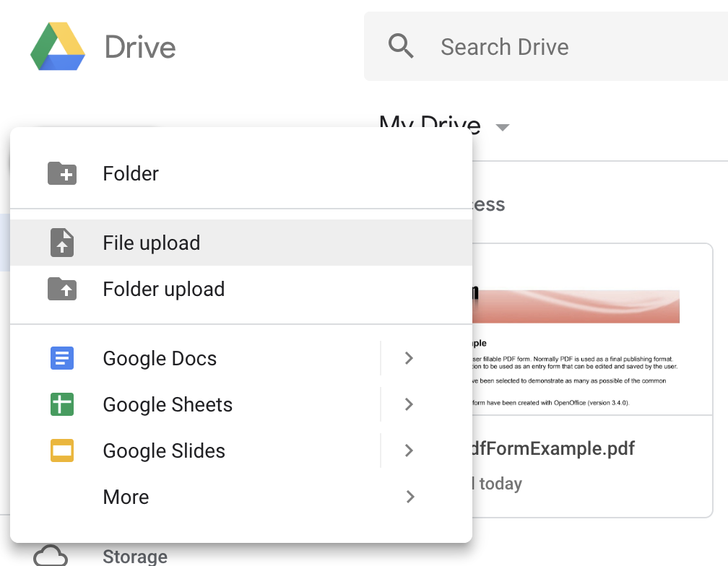Click the Storage sidebar label
Viewport: 728px width, 566px height.
click(x=135, y=557)
